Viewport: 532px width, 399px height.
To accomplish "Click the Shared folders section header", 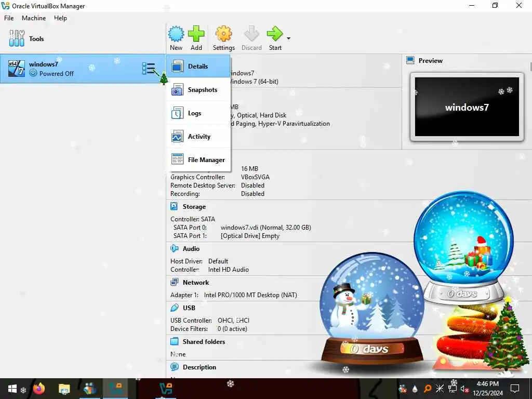I will (204, 342).
